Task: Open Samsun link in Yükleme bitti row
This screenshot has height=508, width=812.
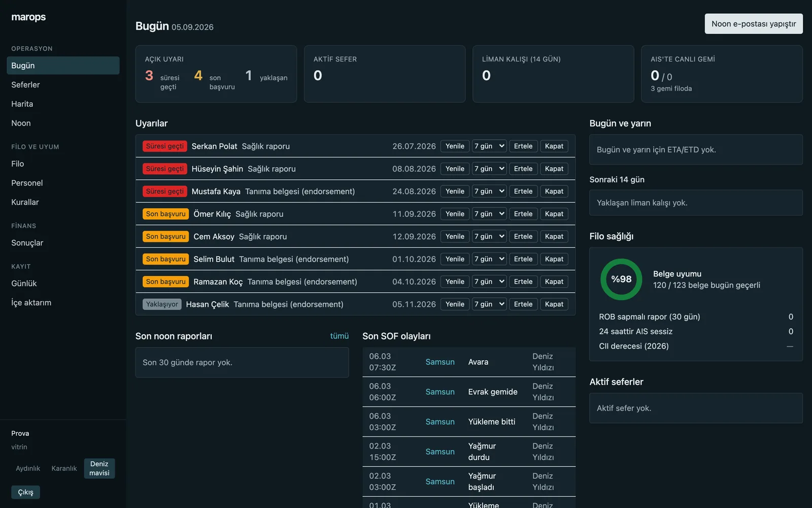Action: click(440, 422)
